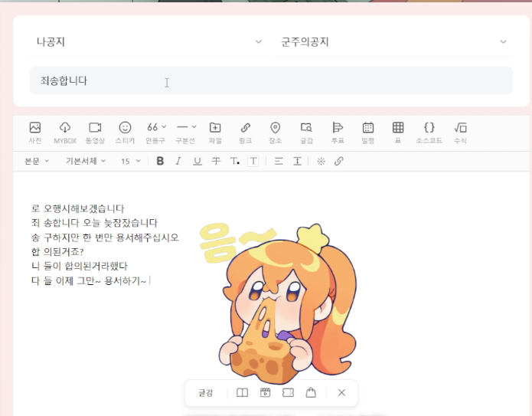
Task: Open the 스티커 sticker picker
Action: (125, 132)
